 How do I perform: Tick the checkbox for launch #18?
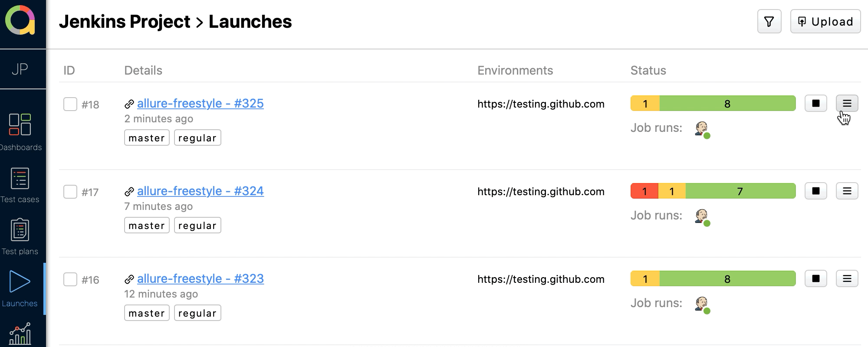[70, 104]
